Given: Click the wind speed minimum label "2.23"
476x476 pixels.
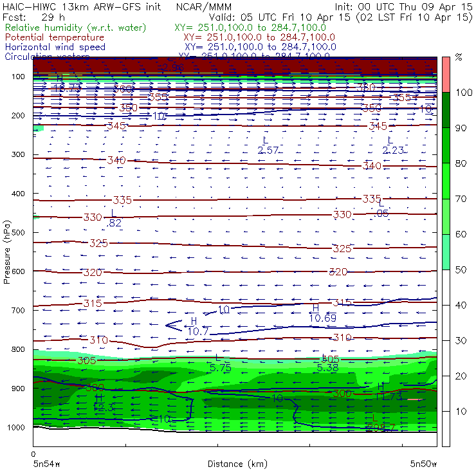Looking at the screenshot, I should click(x=393, y=150).
